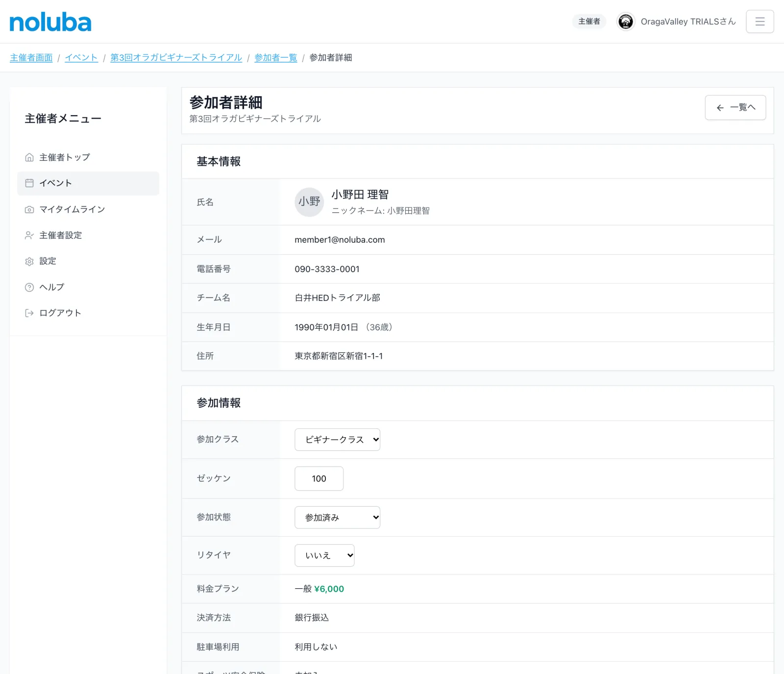This screenshot has height=674, width=784.
Task: Select 主催者設定 in the sidebar
Action: pyautogui.click(x=88, y=235)
